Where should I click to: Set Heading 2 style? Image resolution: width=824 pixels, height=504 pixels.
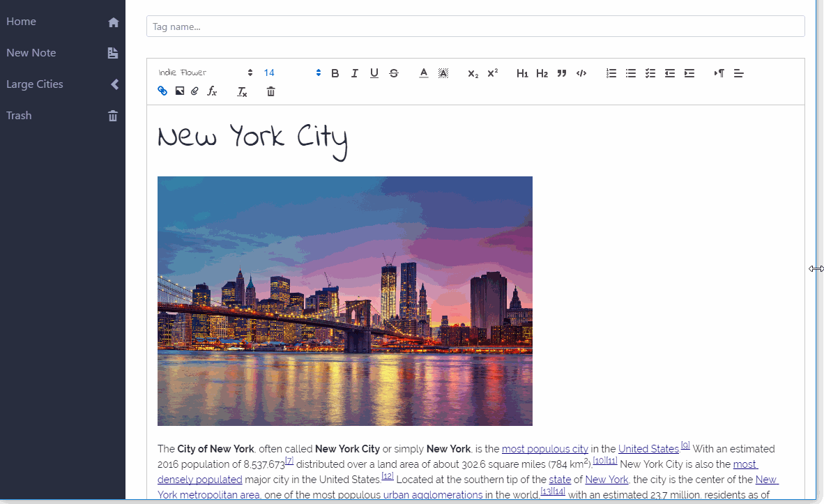(542, 74)
